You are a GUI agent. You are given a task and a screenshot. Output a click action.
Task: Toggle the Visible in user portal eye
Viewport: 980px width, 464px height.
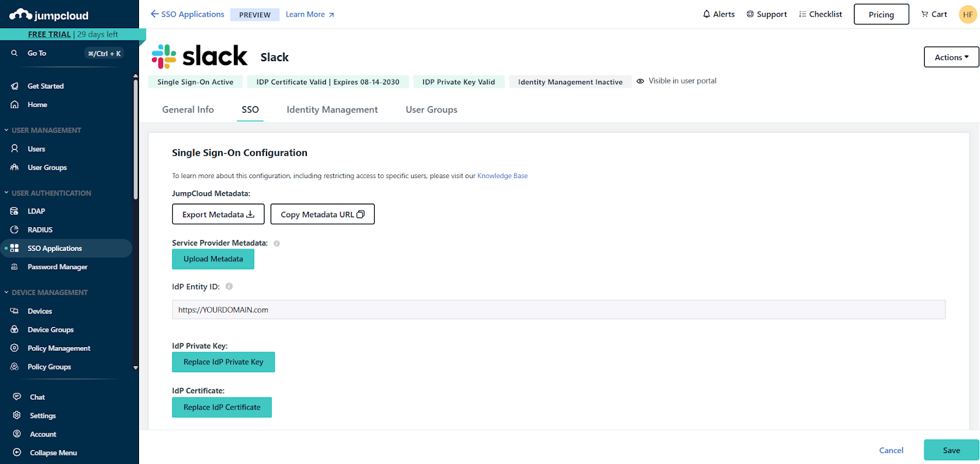[640, 81]
